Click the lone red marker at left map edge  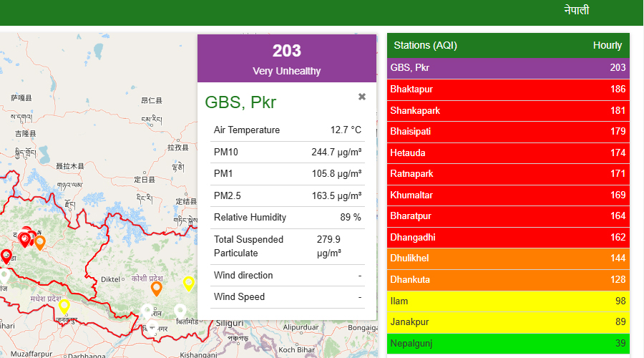pos(6,256)
